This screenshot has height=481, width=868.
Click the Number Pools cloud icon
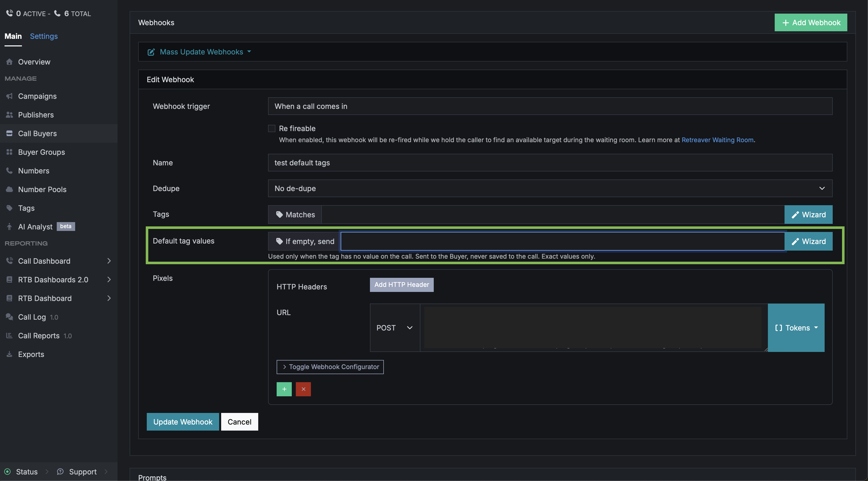coord(9,189)
